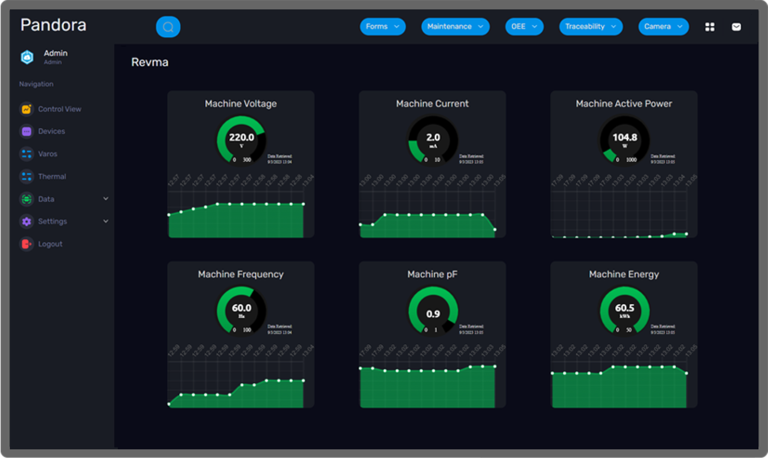Click the Thermal sidebar icon
The image size is (768, 458).
coord(27,176)
